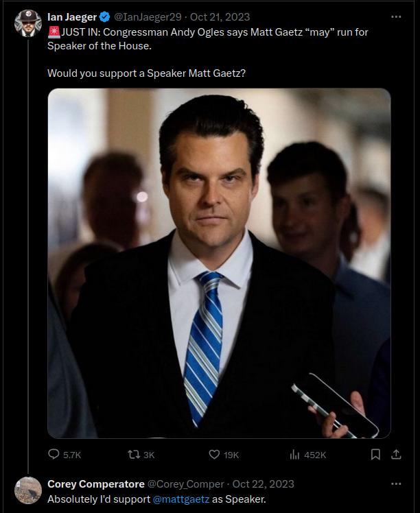Image resolution: width=420 pixels, height=513 pixels.
Task: Open Ian Jaeger's profile avatar
Action: tap(28, 24)
